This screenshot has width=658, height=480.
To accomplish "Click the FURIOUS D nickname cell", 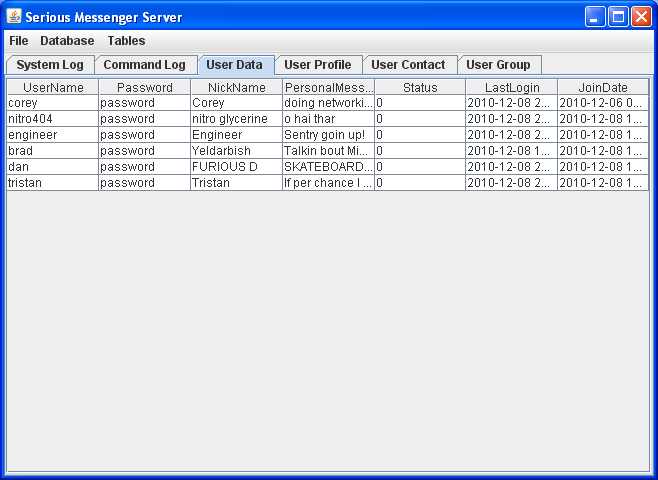I will point(237,167).
